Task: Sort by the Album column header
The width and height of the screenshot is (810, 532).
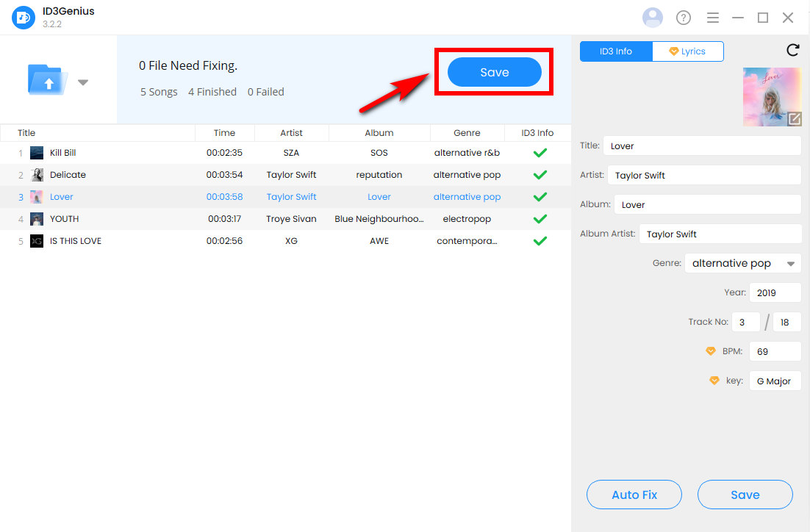Action: [x=379, y=133]
